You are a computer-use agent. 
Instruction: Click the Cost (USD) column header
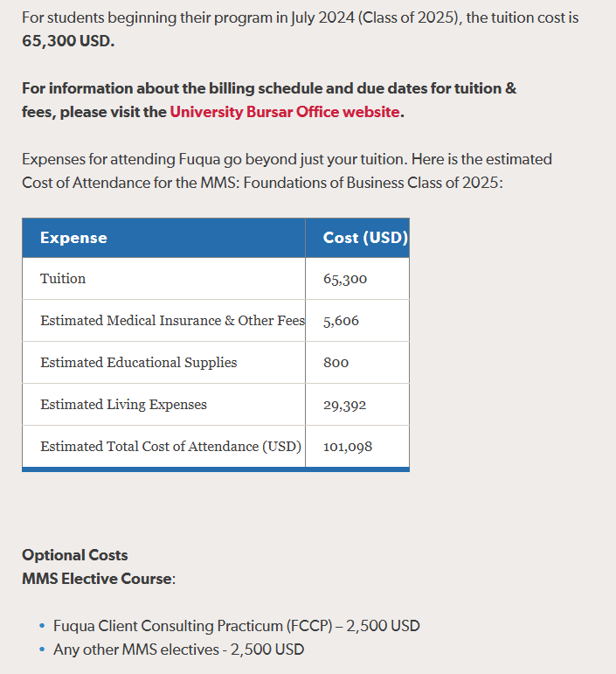coord(364,238)
